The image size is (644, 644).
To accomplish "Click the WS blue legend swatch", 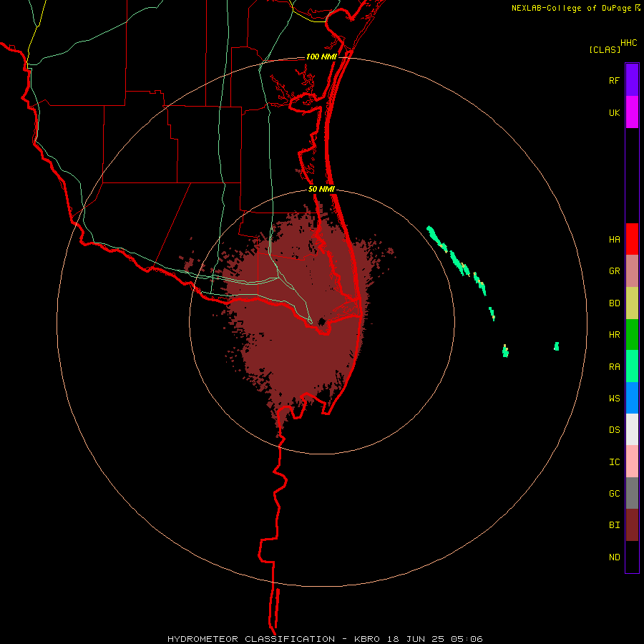I will pyautogui.click(x=632, y=398).
